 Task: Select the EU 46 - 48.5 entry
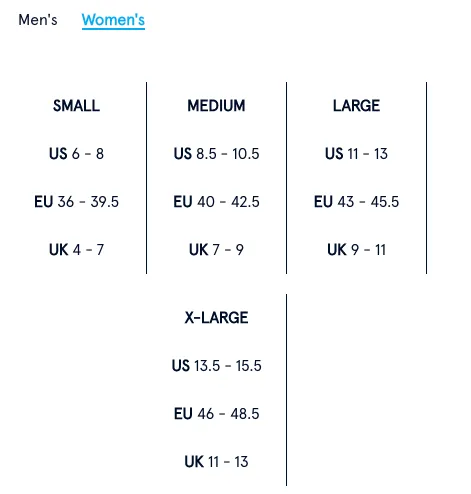216,414
